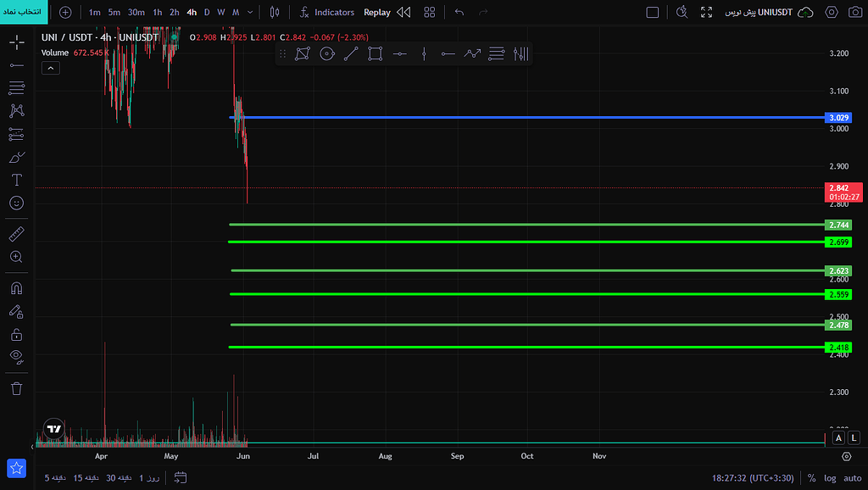Select the crosshair cursor tool
This screenshot has width=868, height=490.
coord(17,42)
